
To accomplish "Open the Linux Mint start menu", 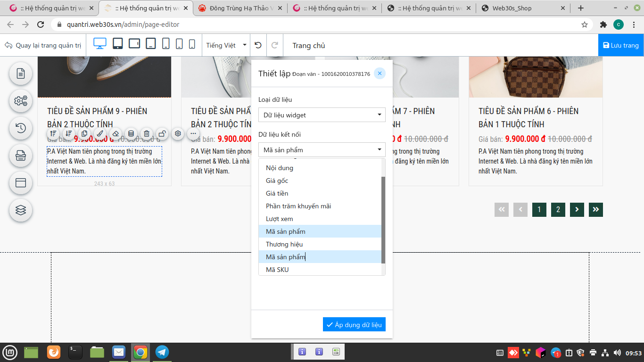I will click(x=10, y=352).
